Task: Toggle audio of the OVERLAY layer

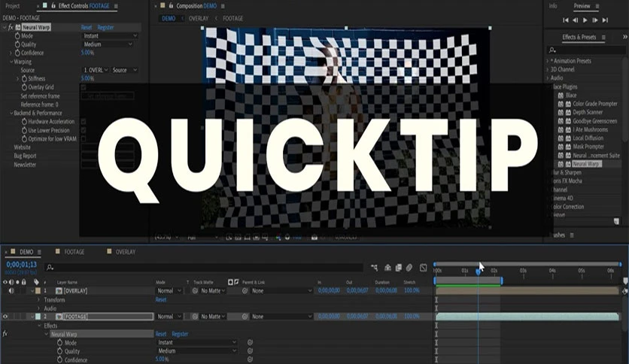Action: tap(11, 290)
